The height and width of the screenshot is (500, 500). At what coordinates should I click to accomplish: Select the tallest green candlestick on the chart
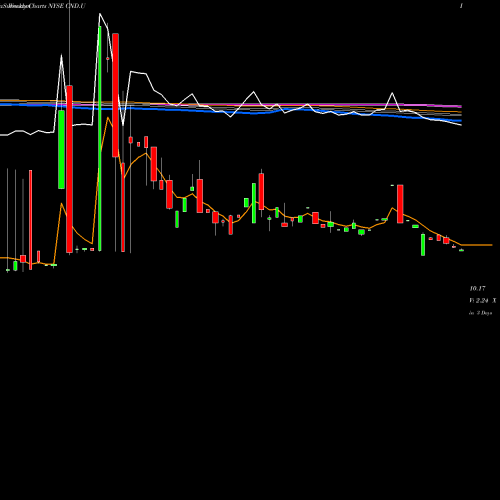[100, 138]
